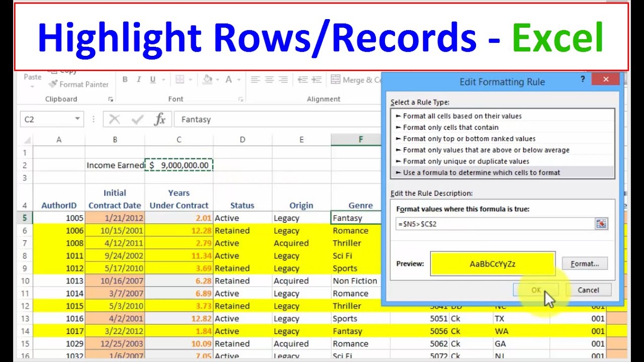
Task: Click Cancel in Edit Formatting Rule dialog
Action: pyautogui.click(x=588, y=290)
